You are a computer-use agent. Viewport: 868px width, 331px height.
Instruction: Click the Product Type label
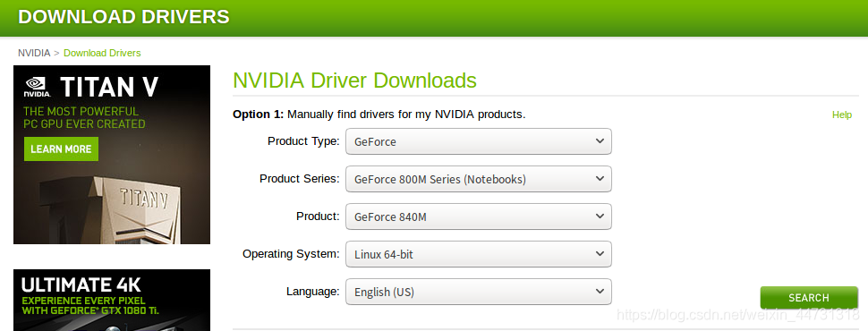pos(303,141)
